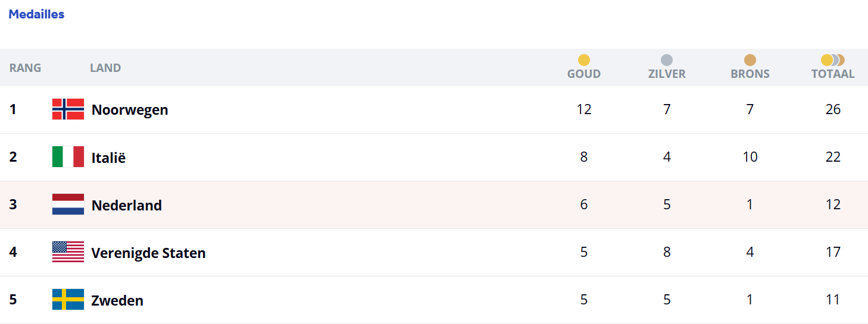This screenshot has width=868, height=324.
Task: Click the Netherlands flag icon
Action: click(68, 205)
